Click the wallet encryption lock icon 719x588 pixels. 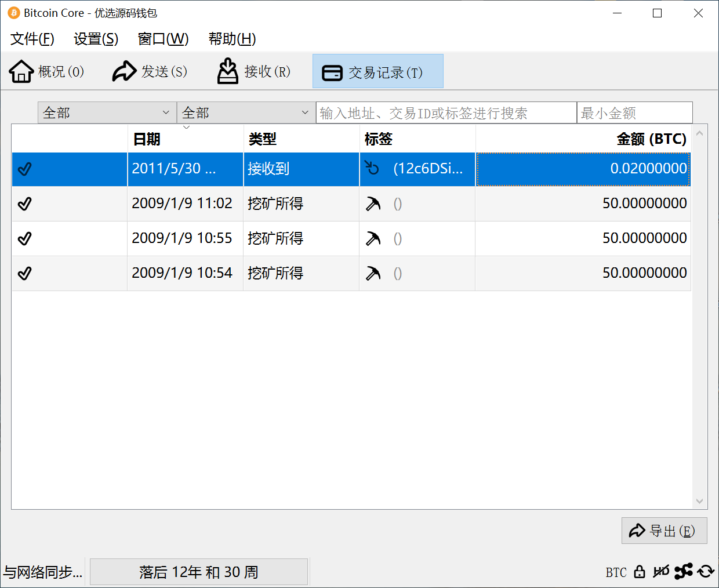tap(640, 572)
